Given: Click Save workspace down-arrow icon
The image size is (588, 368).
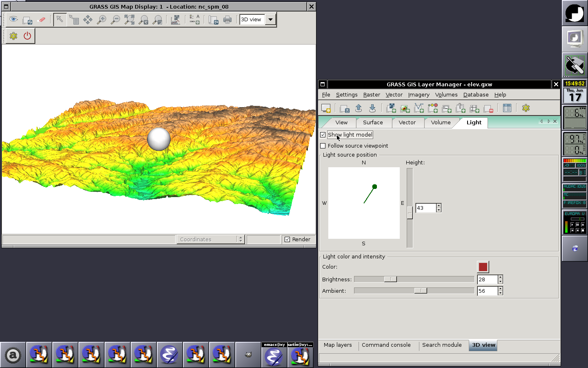Looking at the screenshot, I should pos(372,108).
